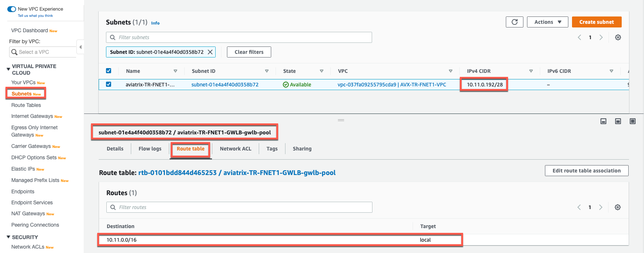Viewport: 644px width, 253px height.
Task: Open the Select a VPC filter
Action: tap(43, 52)
